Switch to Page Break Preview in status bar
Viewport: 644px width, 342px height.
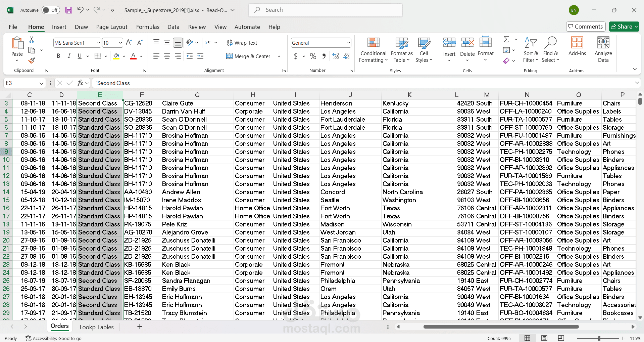(x=561, y=338)
